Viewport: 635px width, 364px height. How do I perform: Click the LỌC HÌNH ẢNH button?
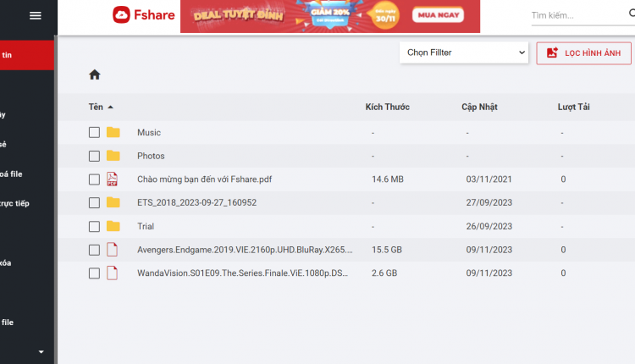(x=583, y=53)
